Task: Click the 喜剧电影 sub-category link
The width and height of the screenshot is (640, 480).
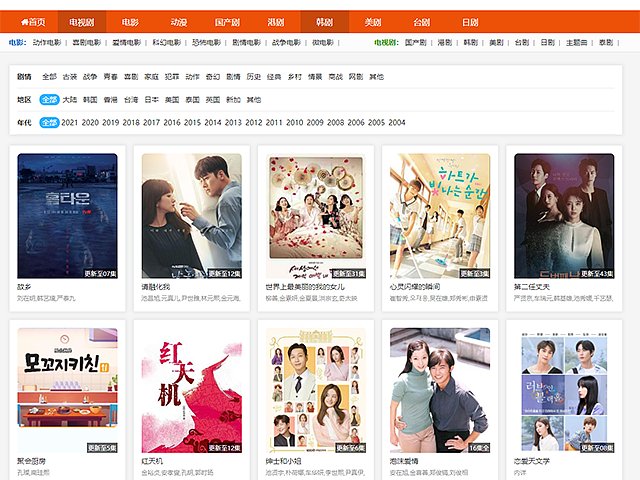Action: click(x=87, y=42)
